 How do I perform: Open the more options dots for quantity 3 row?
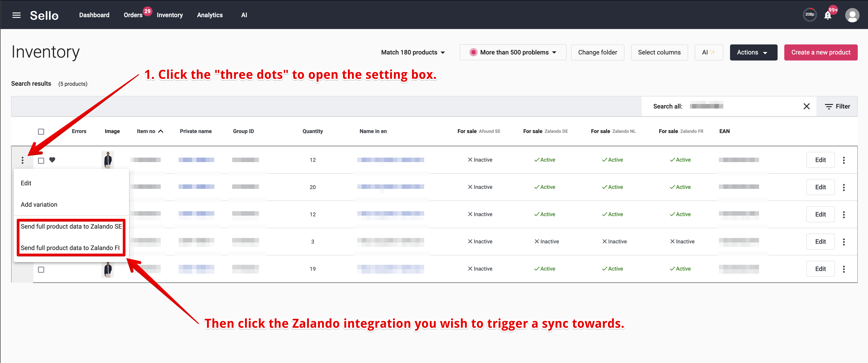point(844,242)
